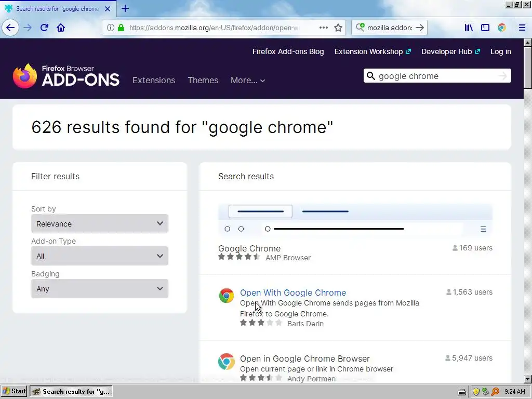Open the browser home page
The width and height of the screenshot is (532, 399).
(61, 28)
